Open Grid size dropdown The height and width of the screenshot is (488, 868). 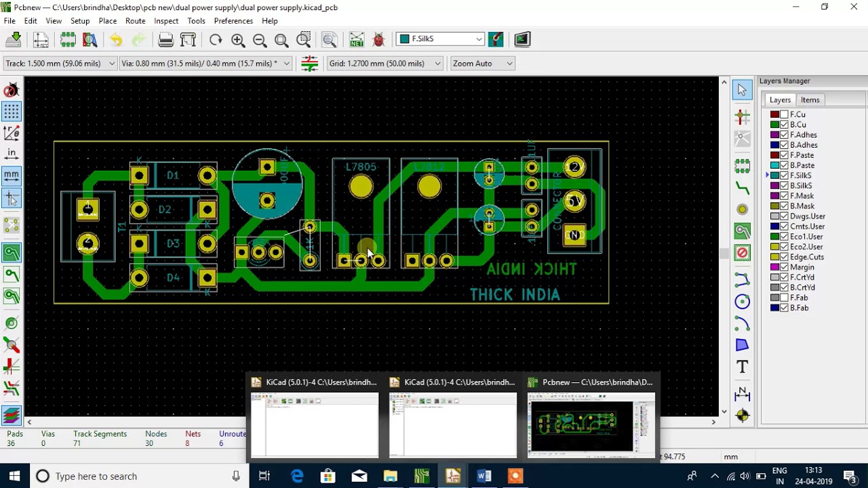[384, 63]
